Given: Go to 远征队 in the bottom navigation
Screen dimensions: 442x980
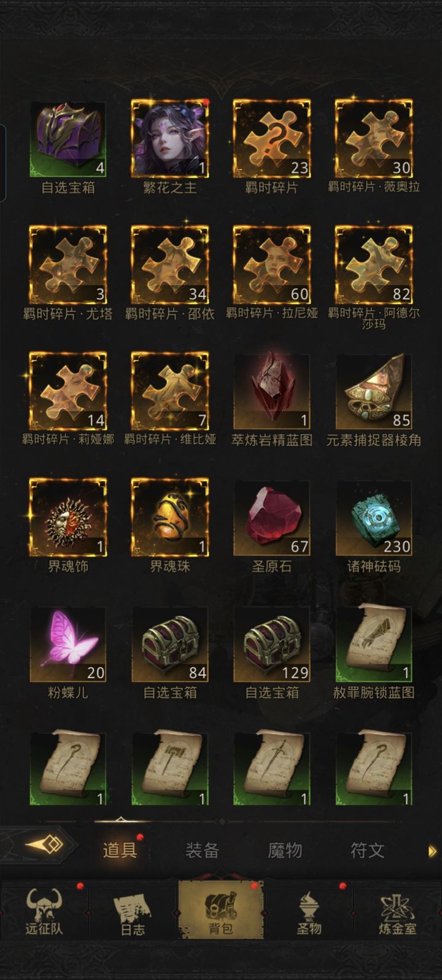Looking at the screenshot, I should [44, 911].
